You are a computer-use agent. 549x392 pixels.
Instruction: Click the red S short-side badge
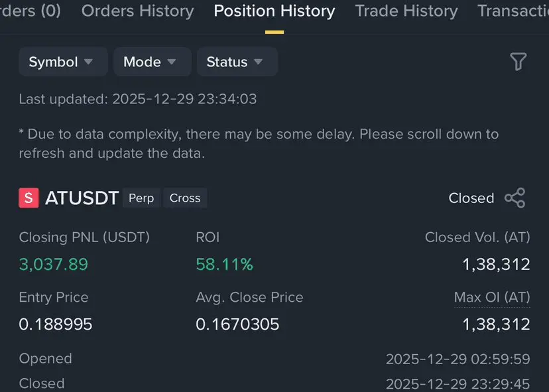click(29, 198)
